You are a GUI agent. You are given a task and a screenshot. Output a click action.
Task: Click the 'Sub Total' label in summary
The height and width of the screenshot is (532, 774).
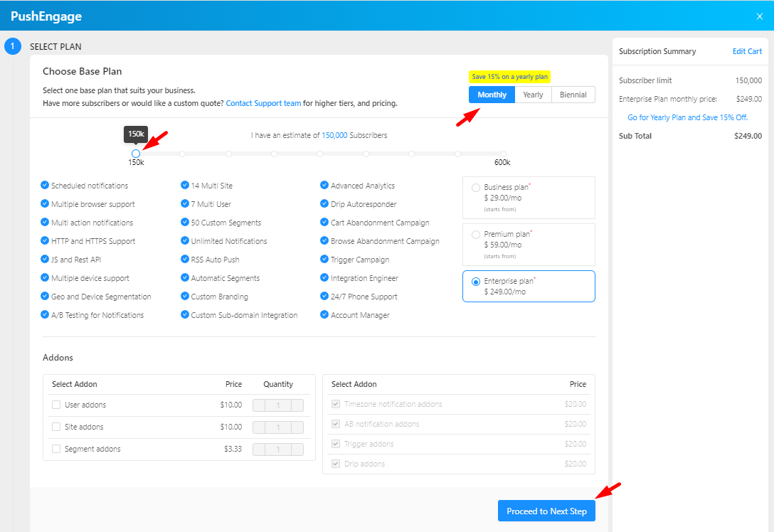point(635,137)
